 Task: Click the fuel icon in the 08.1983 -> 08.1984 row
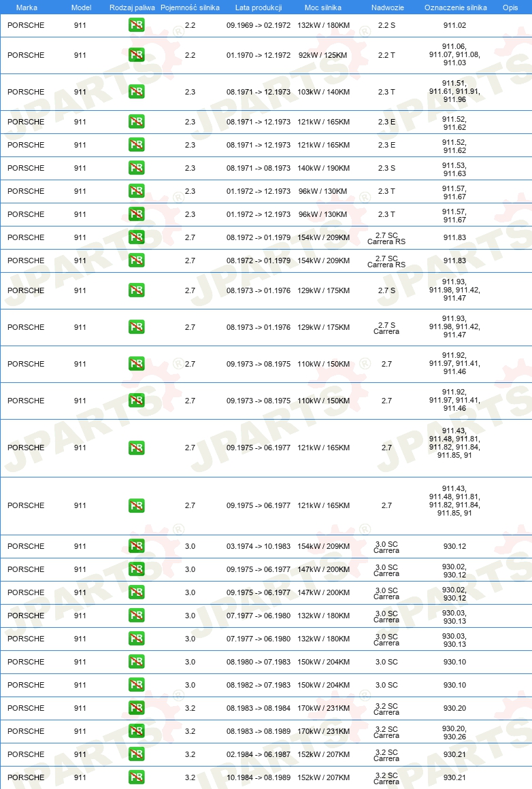136,708
